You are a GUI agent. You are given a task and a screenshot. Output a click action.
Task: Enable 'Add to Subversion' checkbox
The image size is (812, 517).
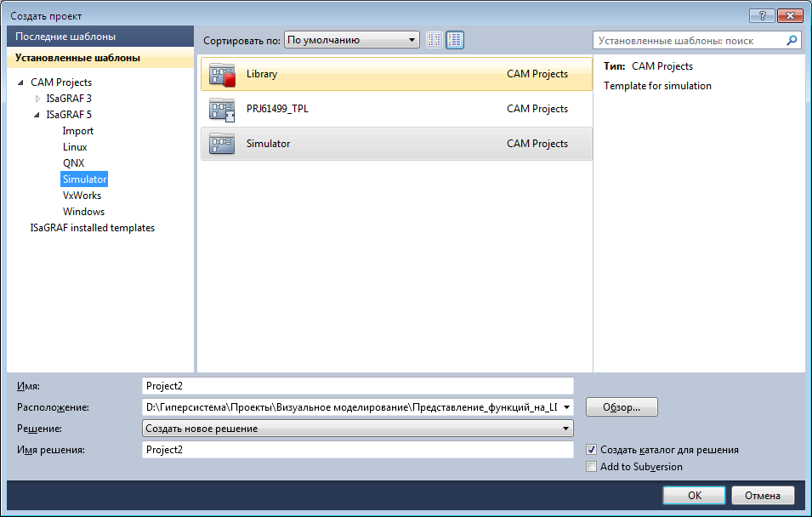coord(592,466)
